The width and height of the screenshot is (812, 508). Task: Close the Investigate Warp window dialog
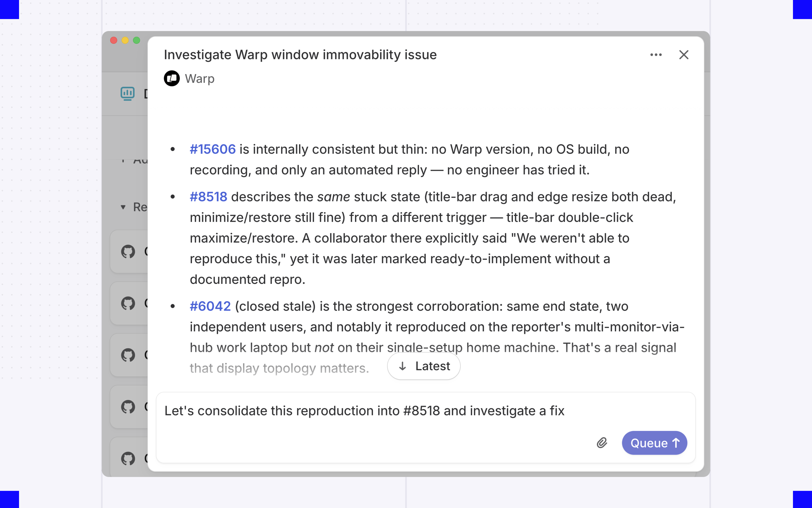683,55
